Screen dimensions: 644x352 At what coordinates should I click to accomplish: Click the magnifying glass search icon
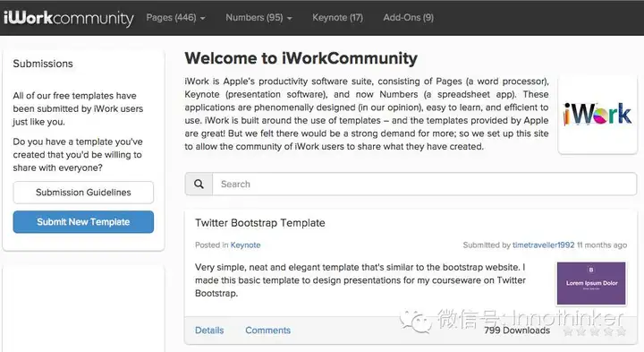point(199,184)
